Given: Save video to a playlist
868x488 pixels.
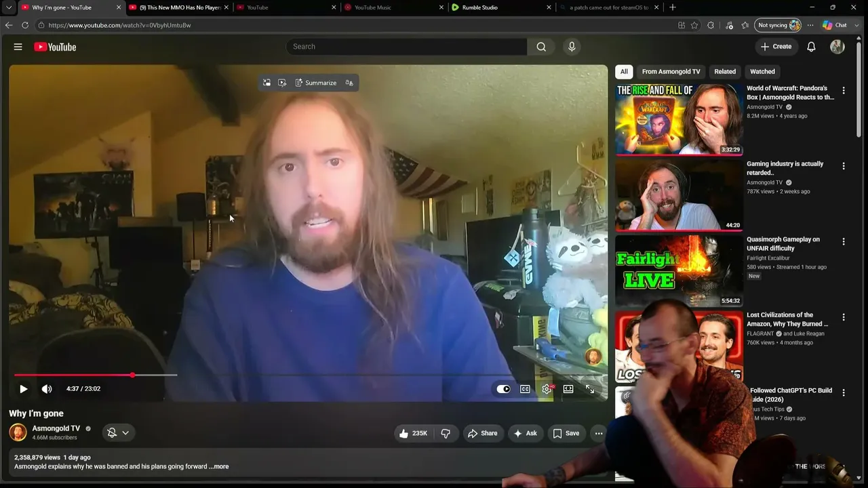Looking at the screenshot, I should tap(566, 433).
